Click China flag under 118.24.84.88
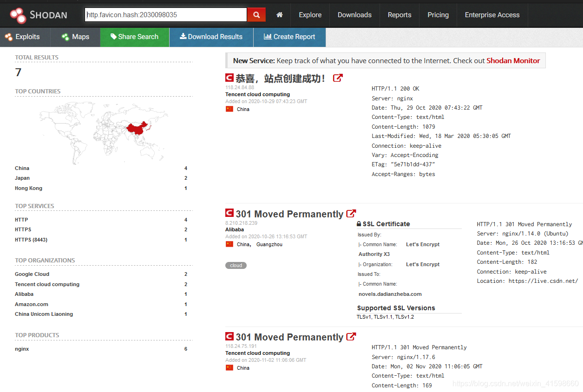The image size is (583, 392). point(229,109)
